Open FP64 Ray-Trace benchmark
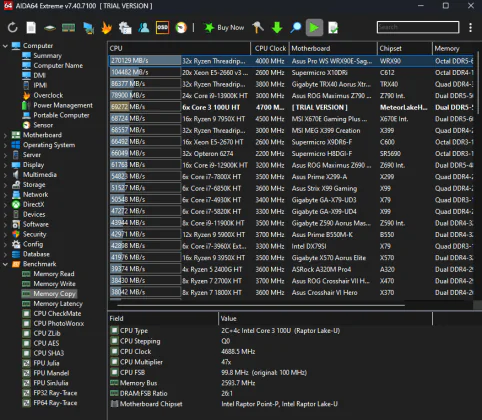Image resolution: width=482 pixels, height=420 pixels. click(x=55, y=403)
